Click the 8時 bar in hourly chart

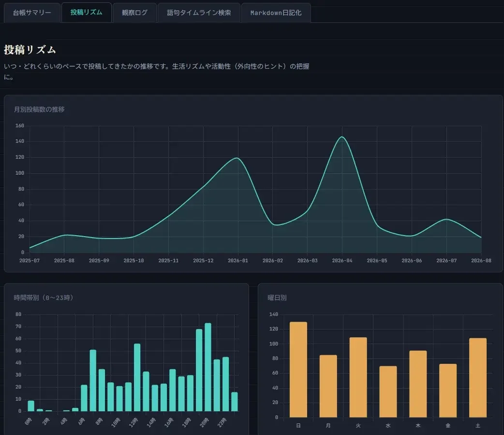pyautogui.click(x=102, y=390)
